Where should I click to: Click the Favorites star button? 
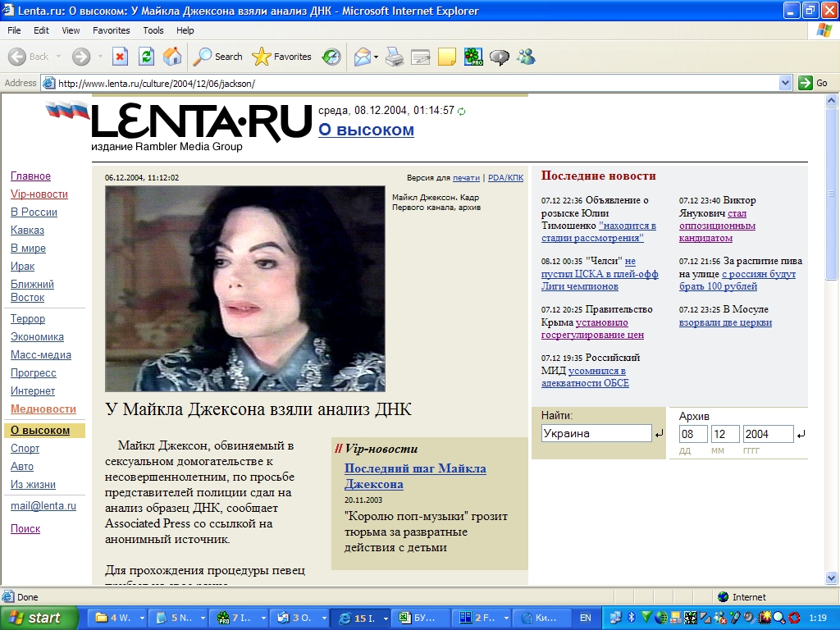(281, 57)
